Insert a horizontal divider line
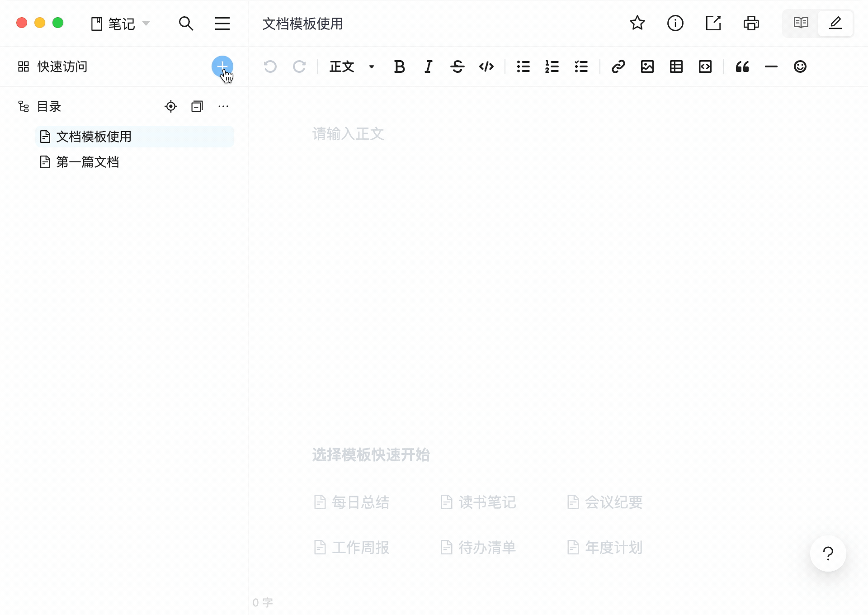 [771, 67]
